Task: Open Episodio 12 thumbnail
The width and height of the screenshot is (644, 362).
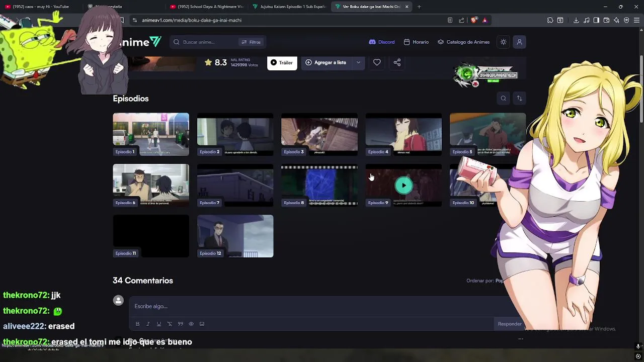Action: click(235, 236)
